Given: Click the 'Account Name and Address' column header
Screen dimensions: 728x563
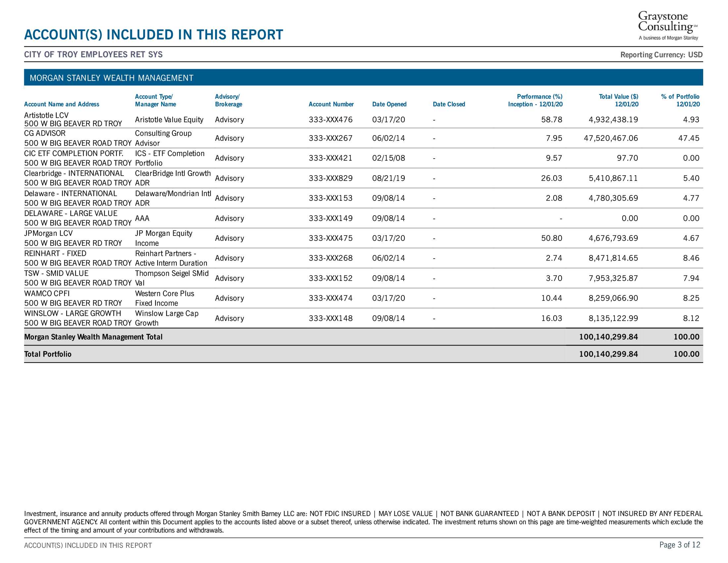Looking at the screenshot, I should [62, 104].
